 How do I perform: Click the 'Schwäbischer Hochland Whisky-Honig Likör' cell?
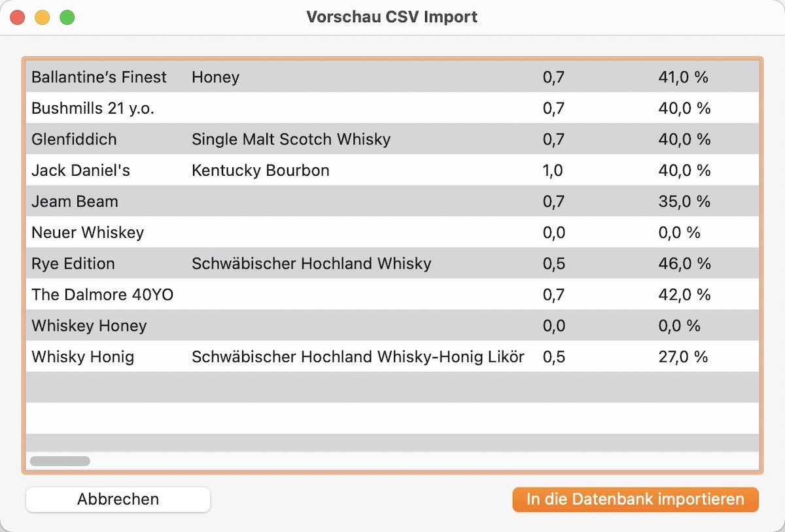pos(358,357)
